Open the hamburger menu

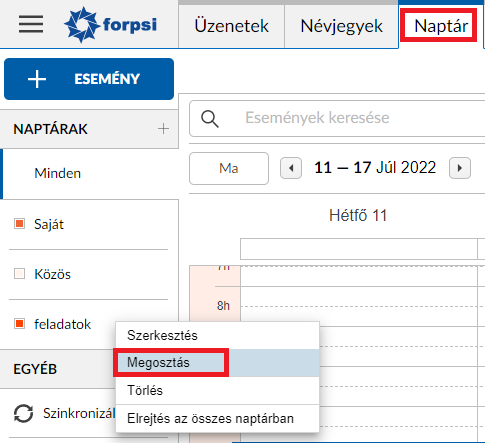[31, 24]
